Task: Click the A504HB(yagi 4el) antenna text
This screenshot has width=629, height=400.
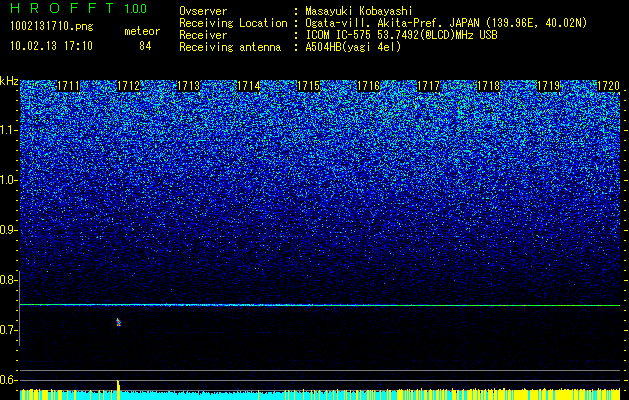Action: click(353, 47)
